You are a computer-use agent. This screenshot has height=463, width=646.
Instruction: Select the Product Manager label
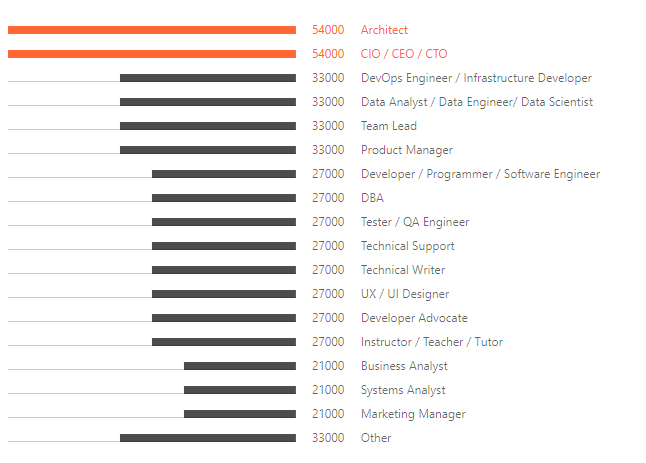click(406, 150)
